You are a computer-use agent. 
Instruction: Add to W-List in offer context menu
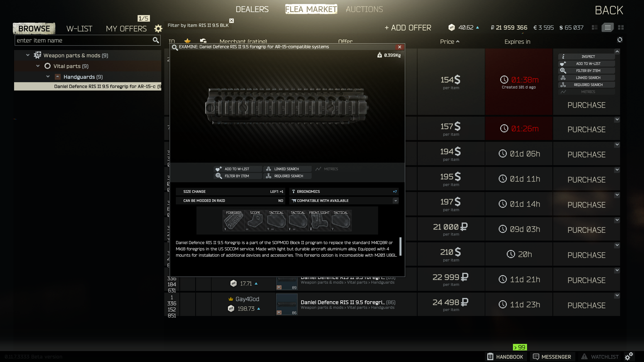click(587, 64)
